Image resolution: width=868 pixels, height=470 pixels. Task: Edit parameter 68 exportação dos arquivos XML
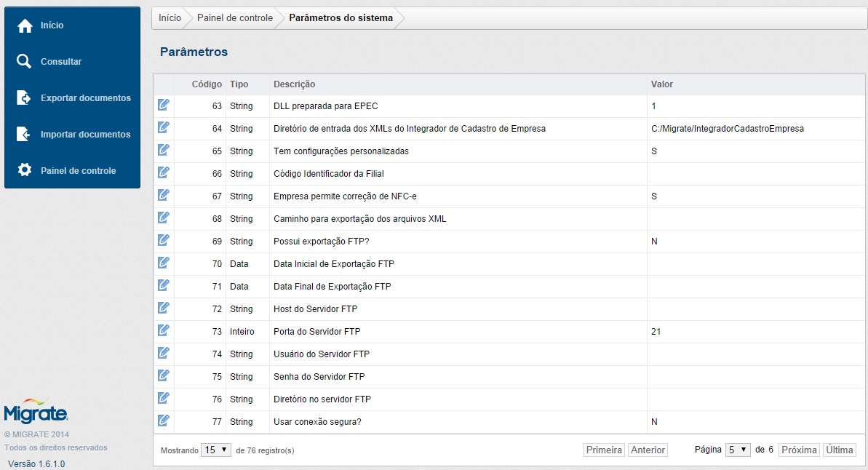[x=163, y=218]
